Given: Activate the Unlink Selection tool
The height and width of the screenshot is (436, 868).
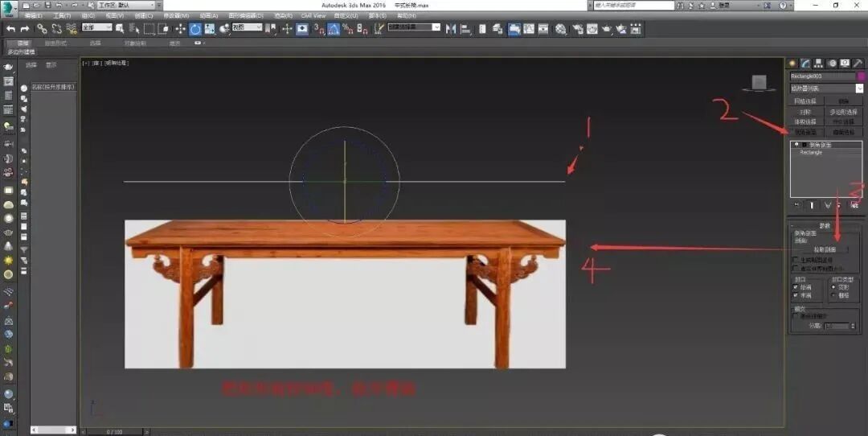Looking at the screenshot, I should click(56, 29).
